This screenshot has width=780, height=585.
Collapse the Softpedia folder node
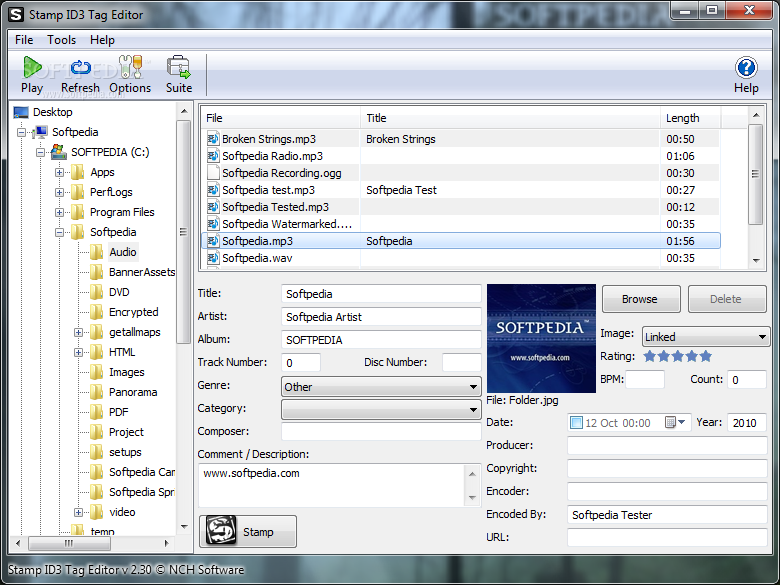[59, 232]
